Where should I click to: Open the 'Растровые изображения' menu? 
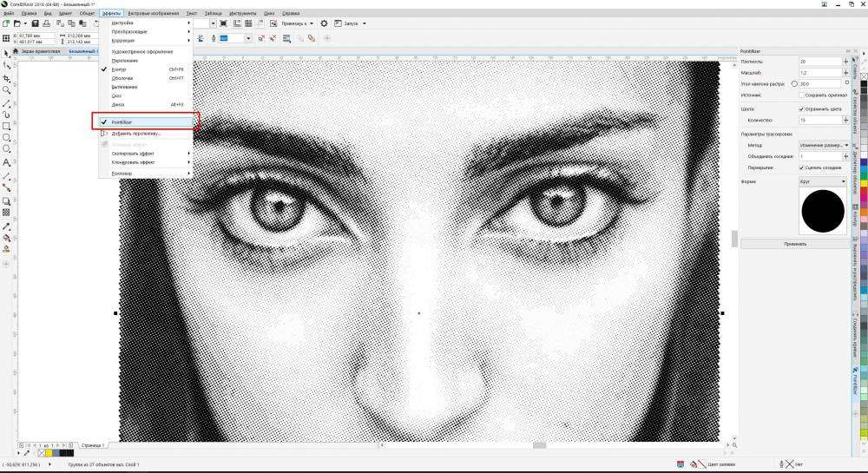154,14
